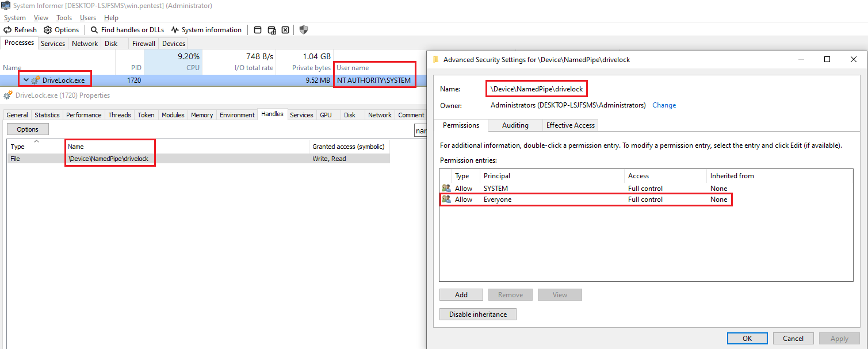Collapse the DriveLock.exe process tree node
This screenshot has height=349, width=868.
click(x=26, y=80)
